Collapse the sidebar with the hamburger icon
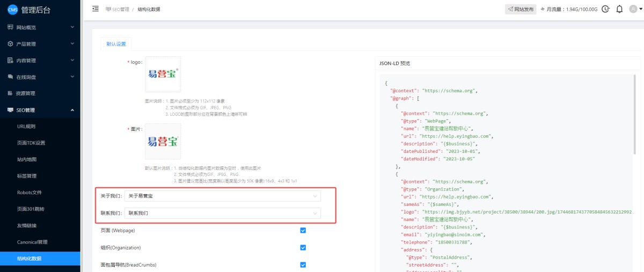This screenshot has width=644, height=272. [x=96, y=9]
